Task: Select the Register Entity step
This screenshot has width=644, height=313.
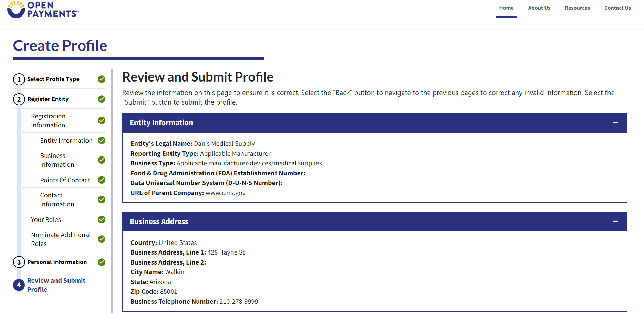Action: tap(48, 99)
